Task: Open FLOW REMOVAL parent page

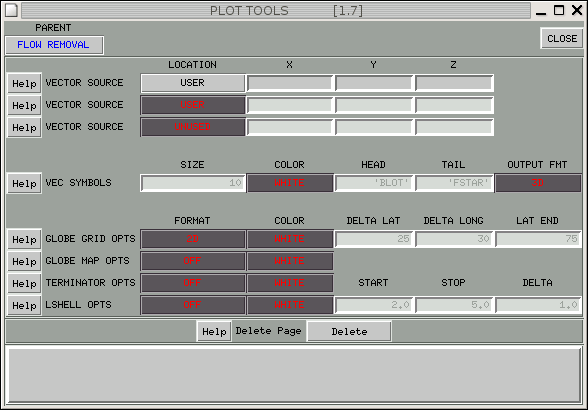Action: (54, 45)
